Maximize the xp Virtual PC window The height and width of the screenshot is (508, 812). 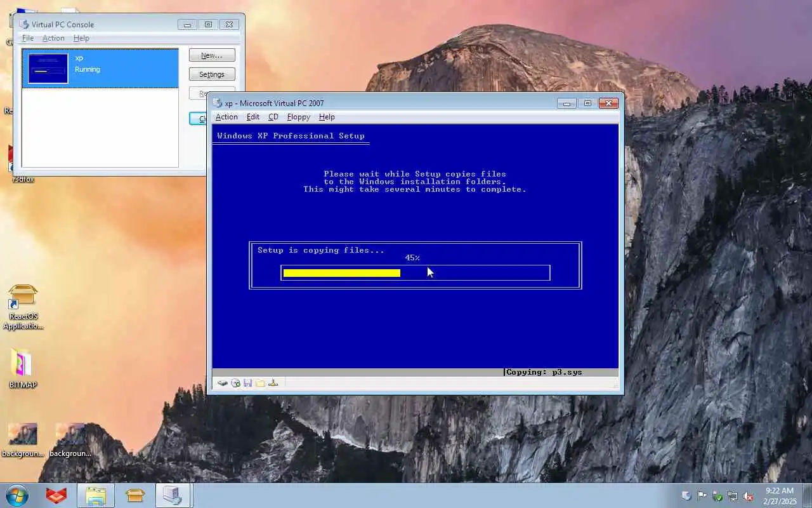[x=587, y=104]
